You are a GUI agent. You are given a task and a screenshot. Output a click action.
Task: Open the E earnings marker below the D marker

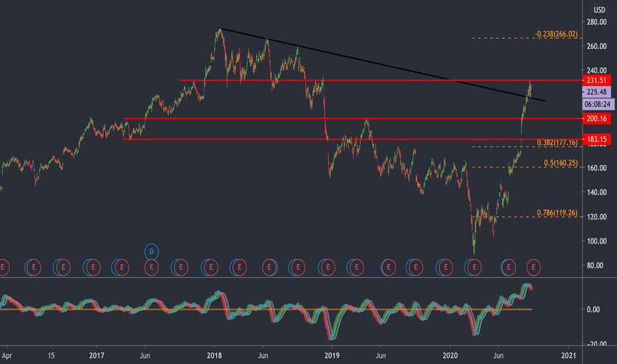coord(152,267)
